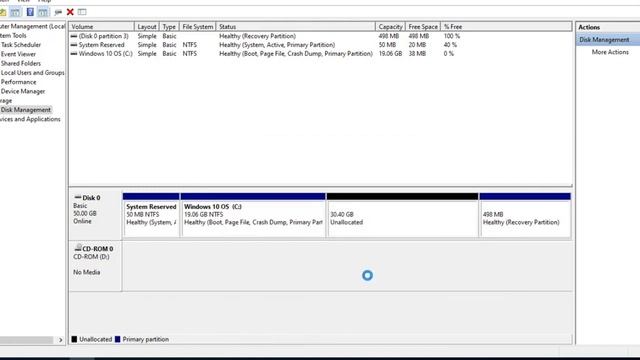Viewport: 640px width, 360px height.
Task: Select the 498 MB Recovery Partition block
Action: click(x=525, y=215)
